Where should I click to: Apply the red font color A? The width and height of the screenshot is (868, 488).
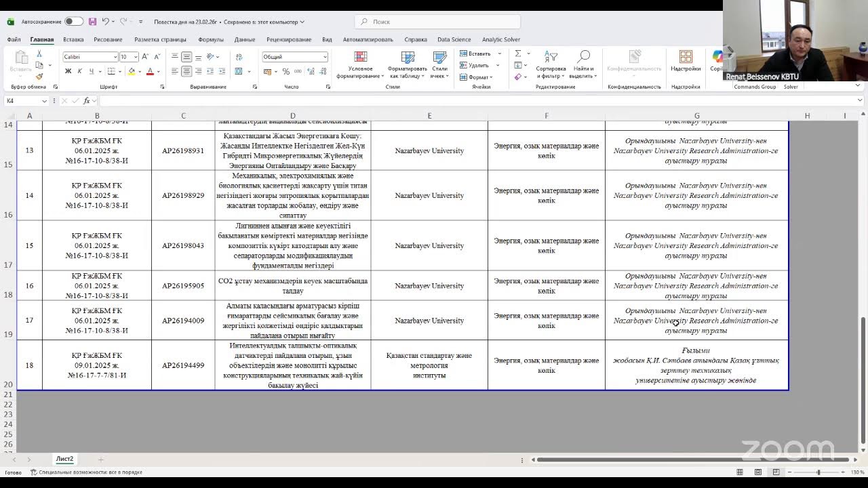click(x=150, y=71)
